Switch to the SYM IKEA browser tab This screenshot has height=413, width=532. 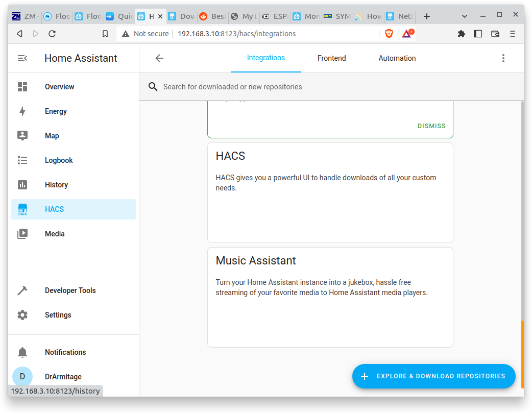pos(337,16)
